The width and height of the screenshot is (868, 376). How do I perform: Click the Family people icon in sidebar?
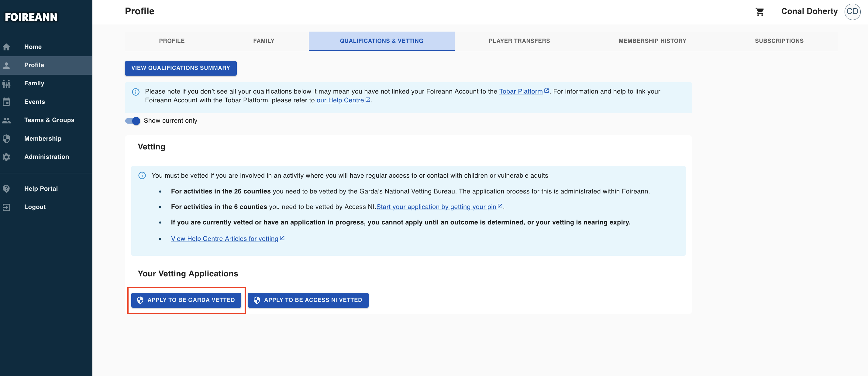click(x=6, y=84)
